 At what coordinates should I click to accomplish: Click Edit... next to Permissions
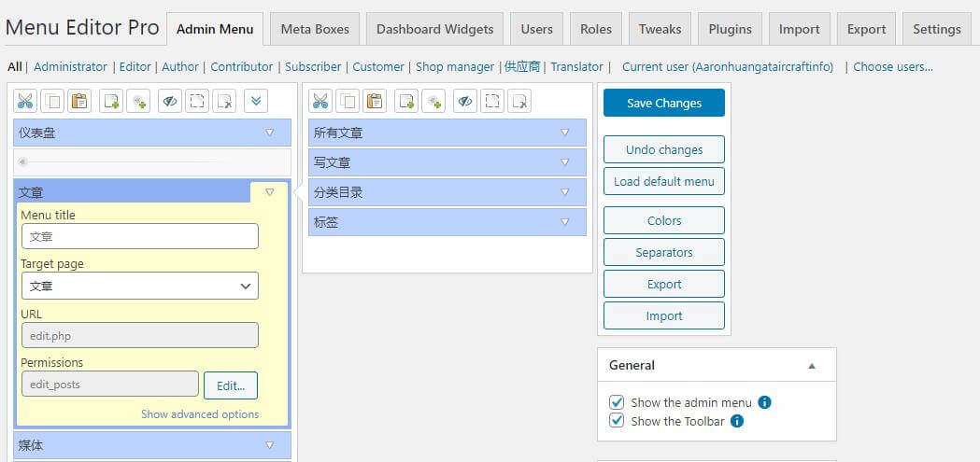pos(231,385)
